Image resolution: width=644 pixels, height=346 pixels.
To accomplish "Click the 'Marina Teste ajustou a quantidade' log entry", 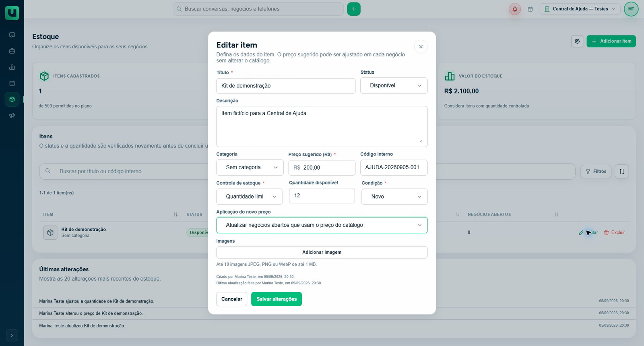I will point(97,301).
